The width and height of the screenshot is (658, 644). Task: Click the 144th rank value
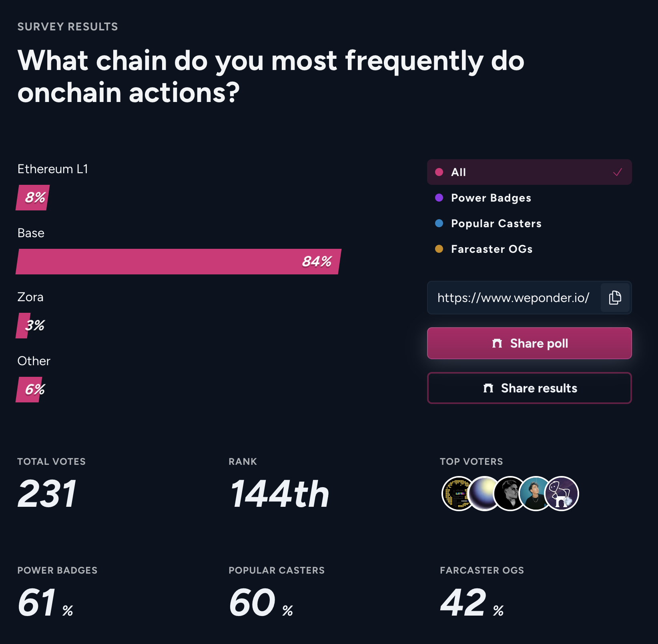[x=279, y=494]
